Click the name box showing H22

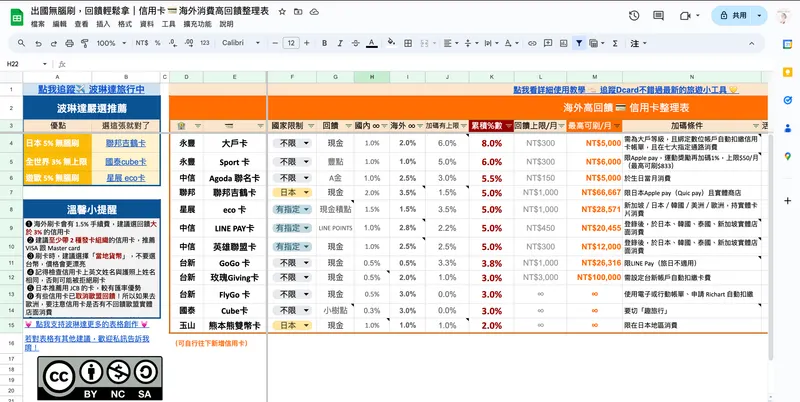26,64
